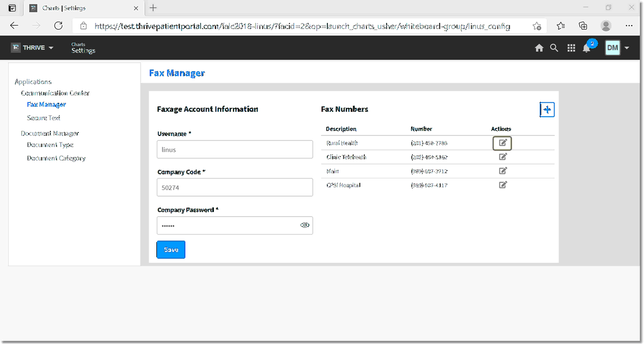Screen dimensions: 644x345
Task: Click the CPSI Hospital description
Action: [x=344, y=185]
